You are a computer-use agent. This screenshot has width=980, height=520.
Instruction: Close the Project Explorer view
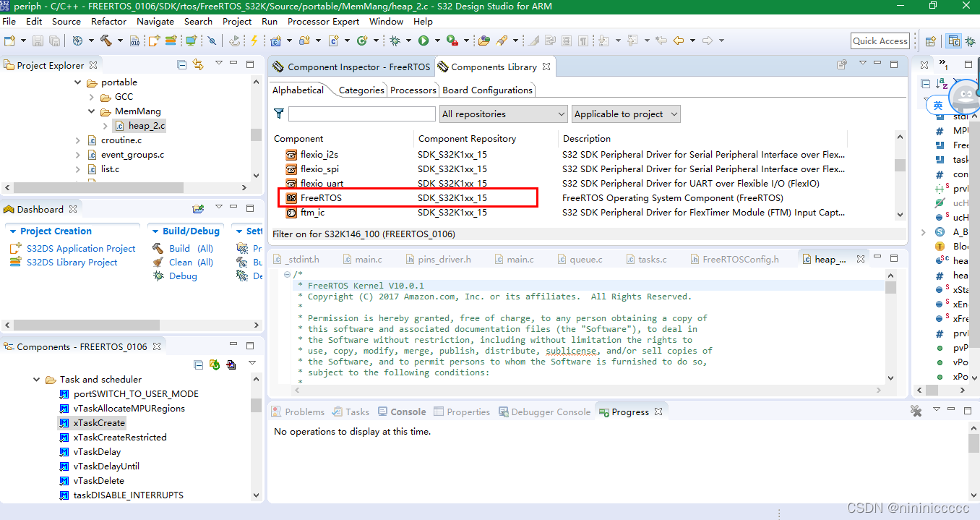[93, 65]
